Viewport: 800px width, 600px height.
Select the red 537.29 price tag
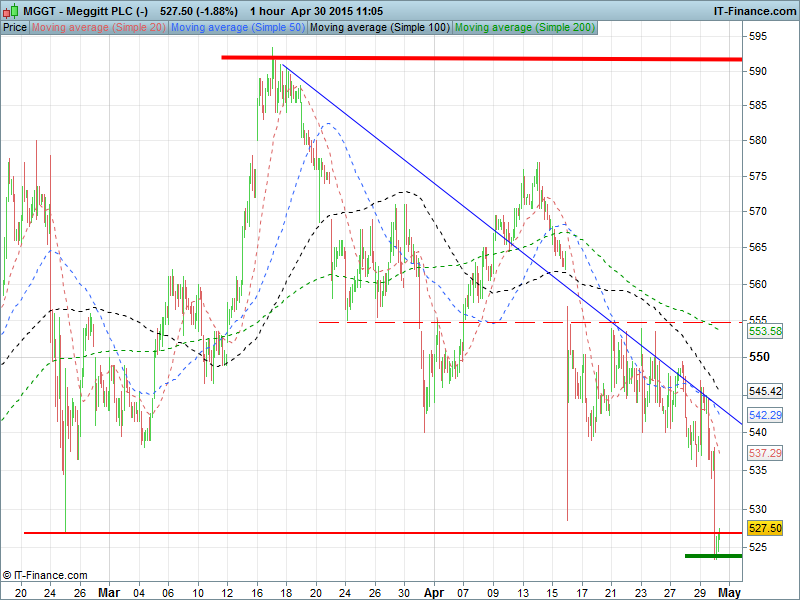click(764, 453)
